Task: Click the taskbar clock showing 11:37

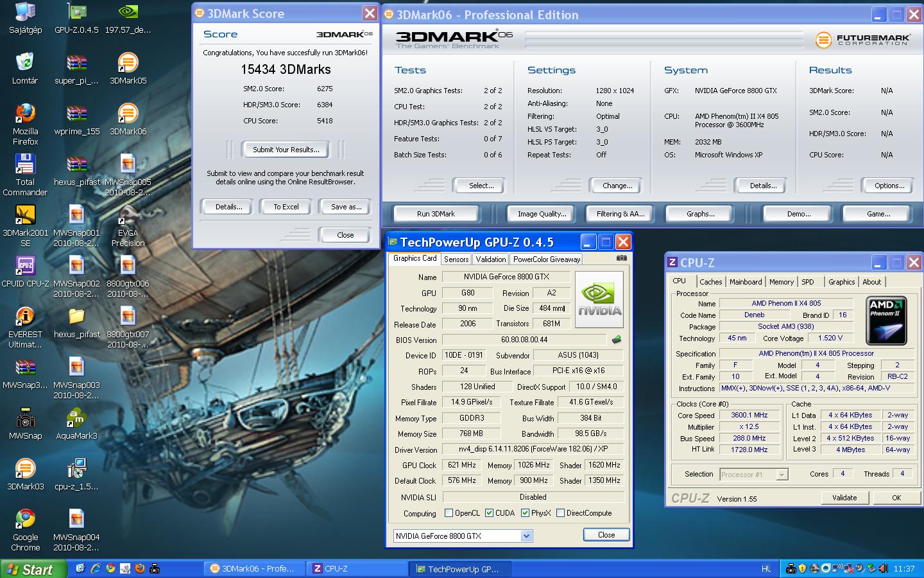Action: click(904, 569)
